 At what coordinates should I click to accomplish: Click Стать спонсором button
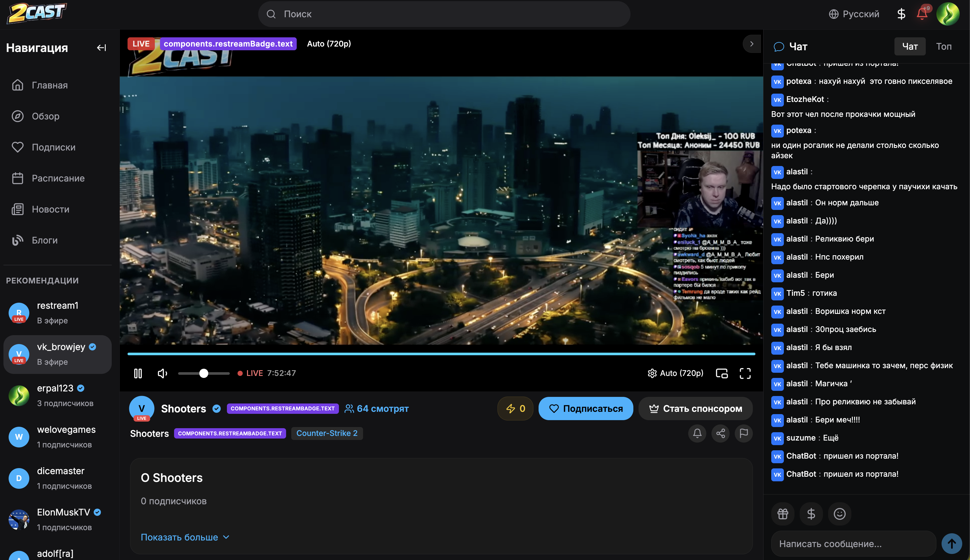695,408
